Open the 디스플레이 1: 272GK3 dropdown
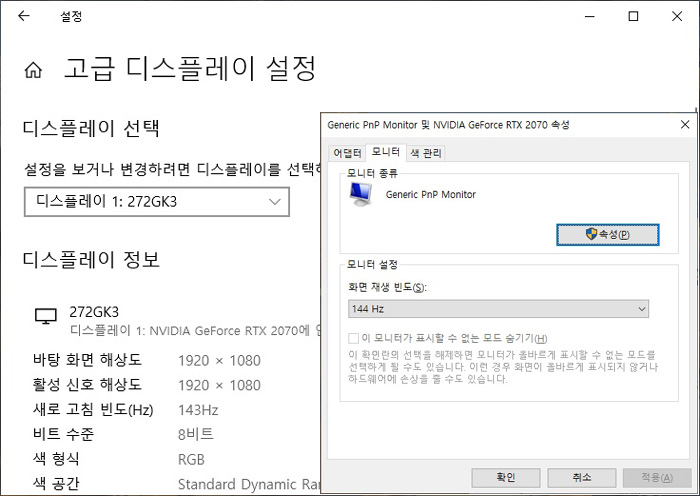The width and height of the screenshot is (700, 496). pos(157,202)
